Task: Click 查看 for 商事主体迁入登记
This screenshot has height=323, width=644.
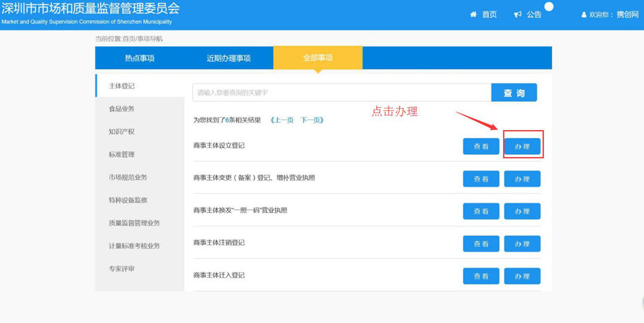Action: [x=481, y=276]
